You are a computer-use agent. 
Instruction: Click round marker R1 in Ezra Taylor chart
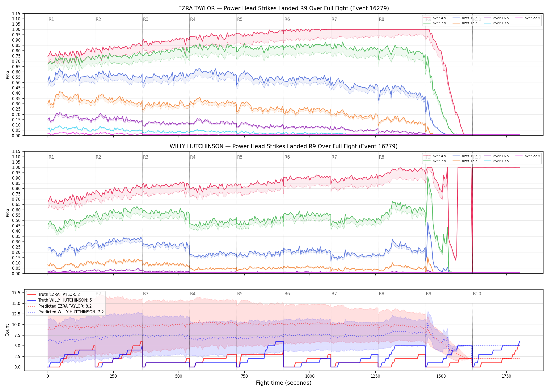point(51,19)
